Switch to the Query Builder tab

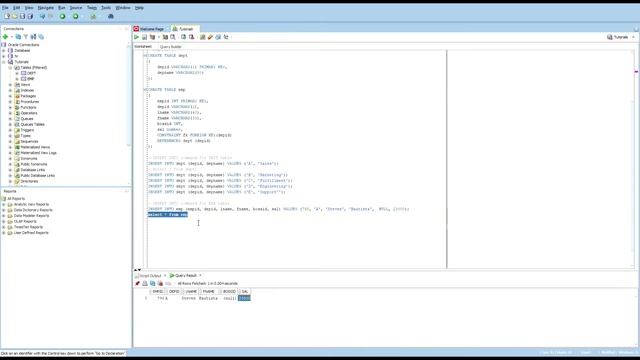(x=171, y=47)
